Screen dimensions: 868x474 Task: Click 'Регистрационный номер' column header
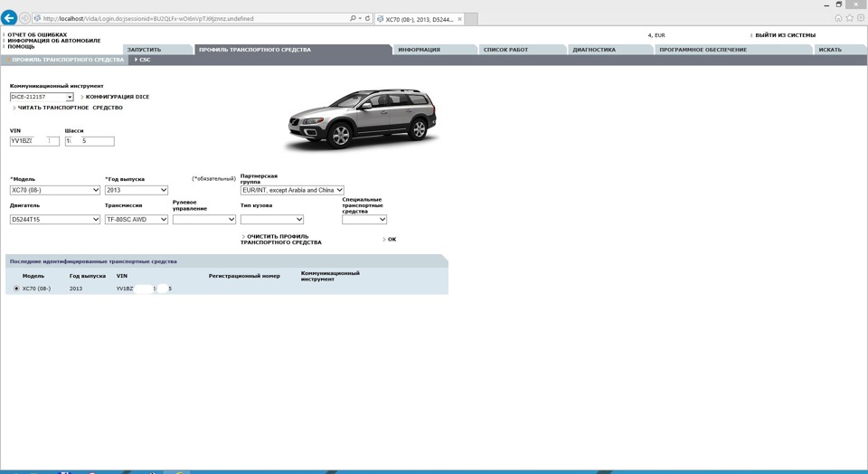coord(244,276)
